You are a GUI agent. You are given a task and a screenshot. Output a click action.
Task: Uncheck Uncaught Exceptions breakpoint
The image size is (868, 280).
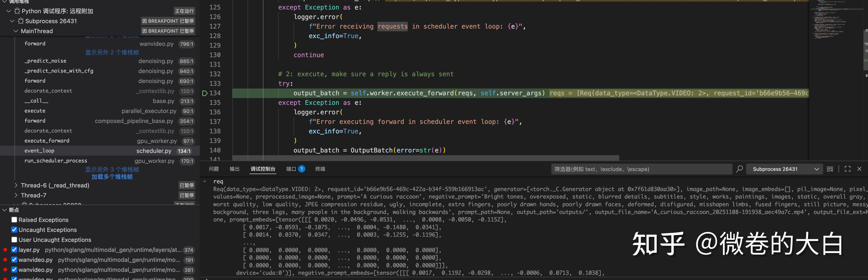tap(14, 230)
